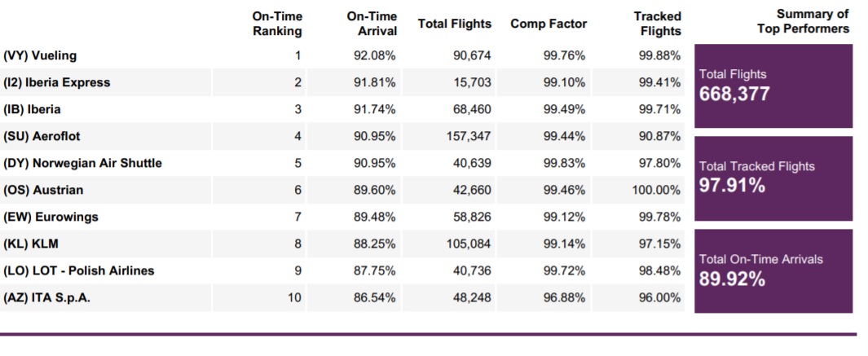
Task: Click Aeroflot's total flights value 157,347
Action: (x=468, y=136)
